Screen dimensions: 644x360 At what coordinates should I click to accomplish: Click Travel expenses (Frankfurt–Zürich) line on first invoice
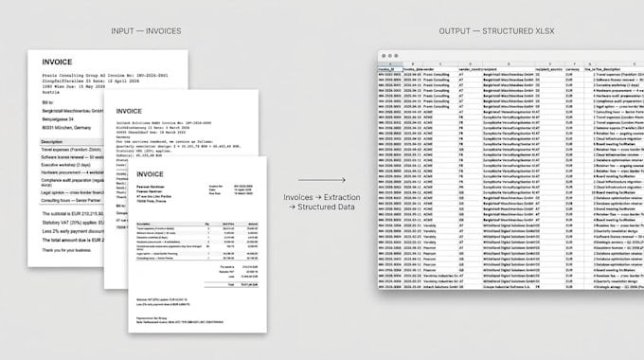(71, 150)
